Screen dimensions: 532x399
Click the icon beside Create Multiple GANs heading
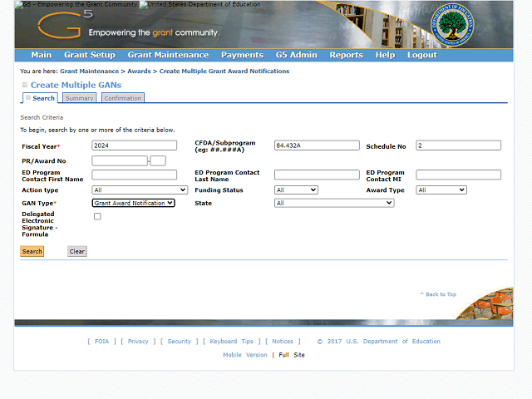[25, 85]
